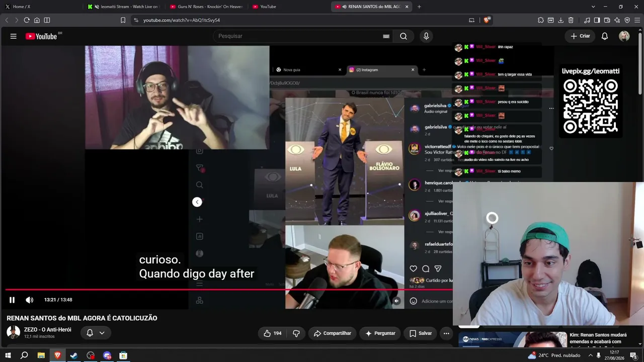The height and width of the screenshot is (362, 644).
Task: Open Brave Leo AI sparkle icon
Action: coord(617,20)
